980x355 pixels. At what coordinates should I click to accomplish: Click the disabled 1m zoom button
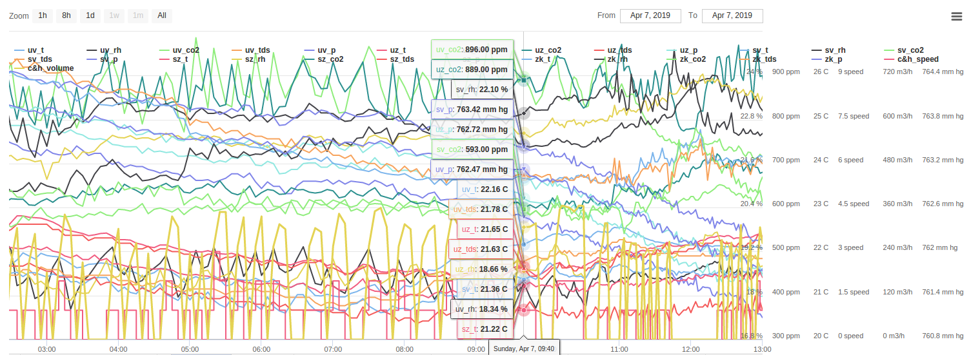[x=138, y=15]
